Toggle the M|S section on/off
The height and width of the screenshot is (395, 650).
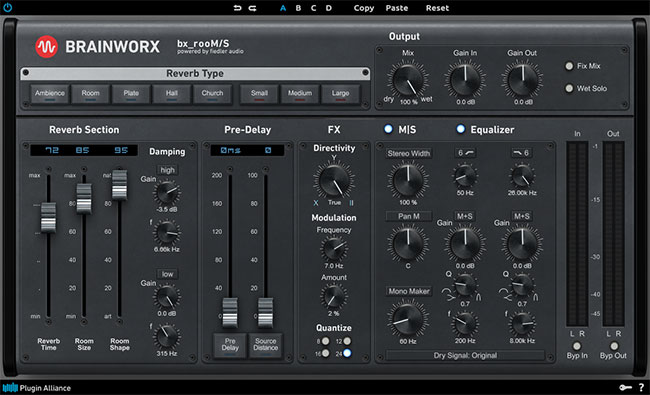pos(388,129)
